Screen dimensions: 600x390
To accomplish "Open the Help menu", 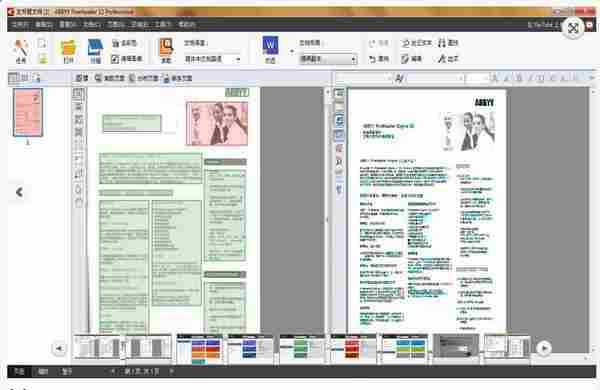I will [x=187, y=24].
